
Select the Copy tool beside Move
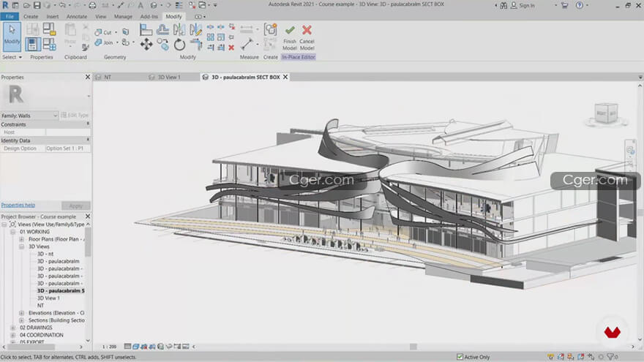[x=162, y=45]
